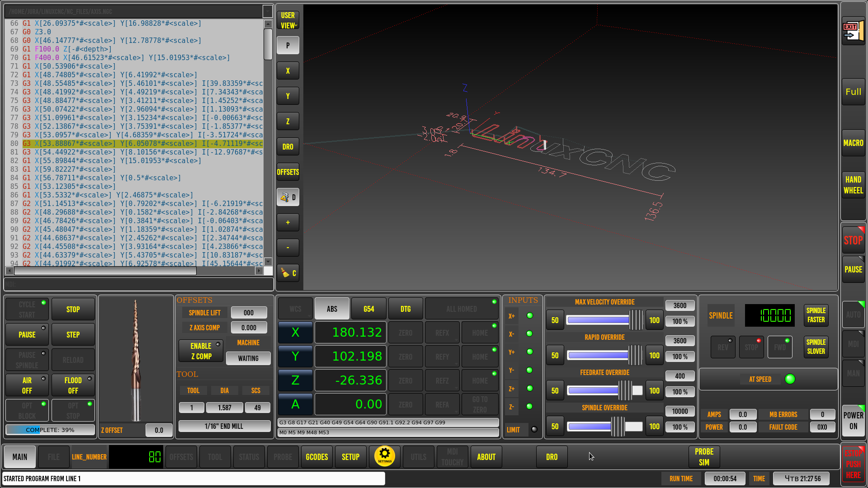868x488 pixels.
Task: Open the yellow gear Settings icon
Action: tap(385, 456)
